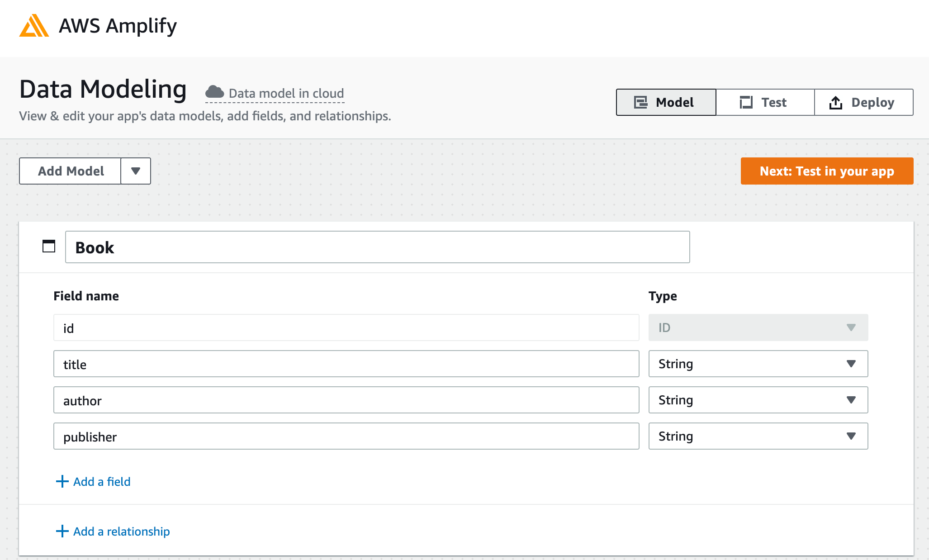Screen dimensions: 929x560
Task: Click the cloud icon beside Data model in cloud
Action: coord(214,92)
